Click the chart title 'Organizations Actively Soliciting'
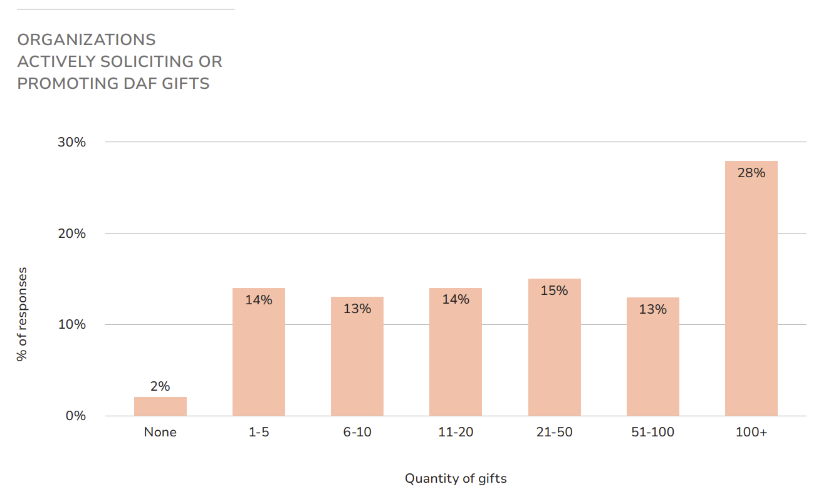 [x=119, y=61]
